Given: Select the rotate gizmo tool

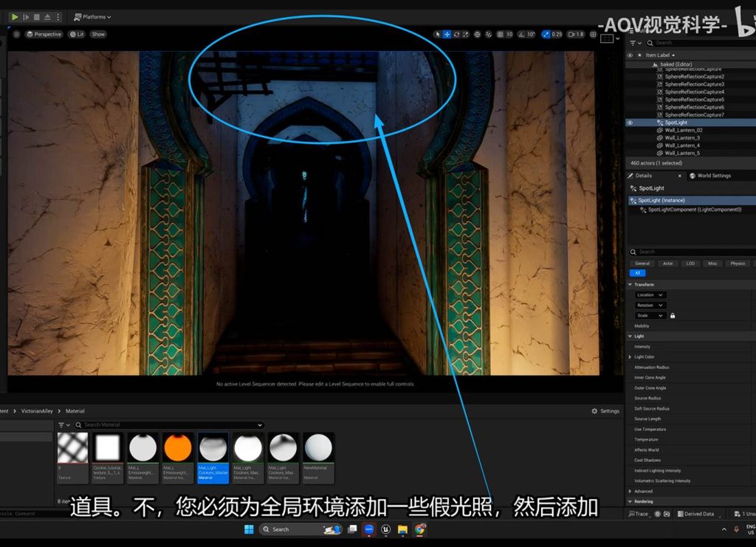Looking at the screenshot, I should 456,34.
